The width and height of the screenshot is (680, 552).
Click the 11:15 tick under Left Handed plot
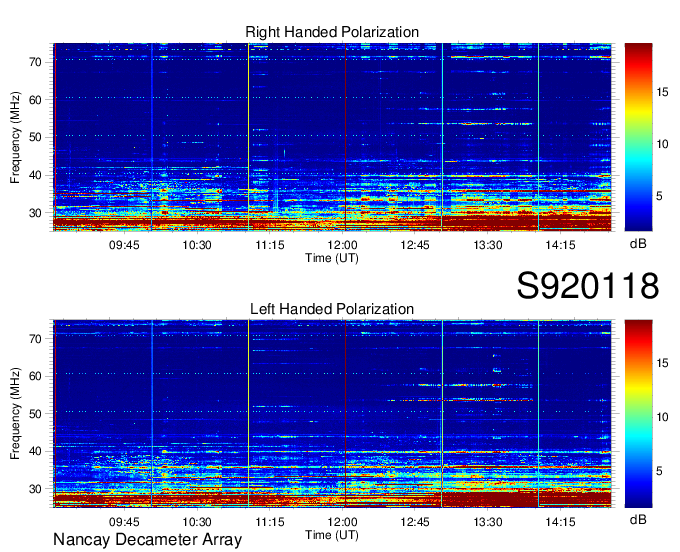[x=270, y=522]
